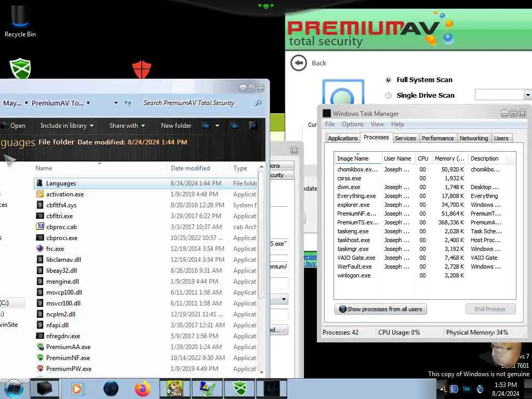Image resolution: width=532 pixels, height=399 pixels.
Task: Switch to the Networking tab
Action: coord(474,138)
